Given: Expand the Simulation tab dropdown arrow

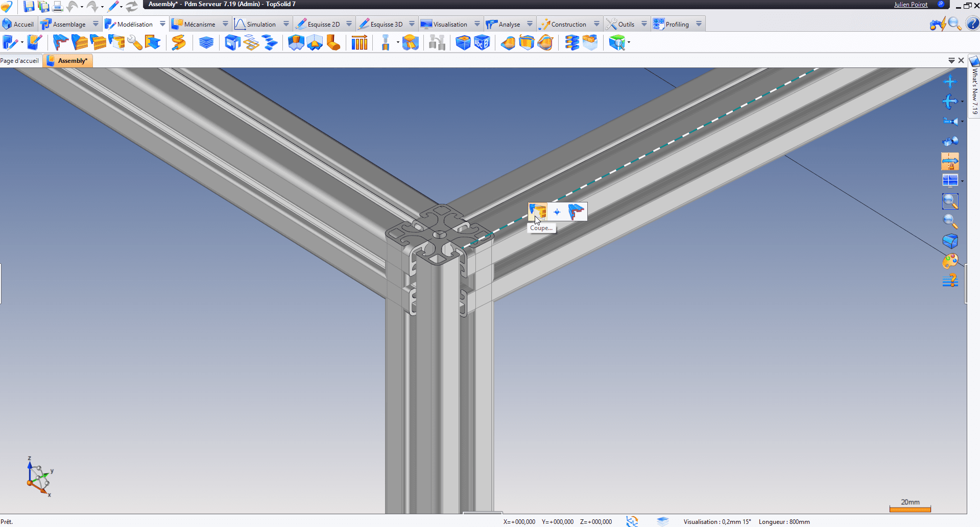Looking at the screenshot, I should point(286,24).
